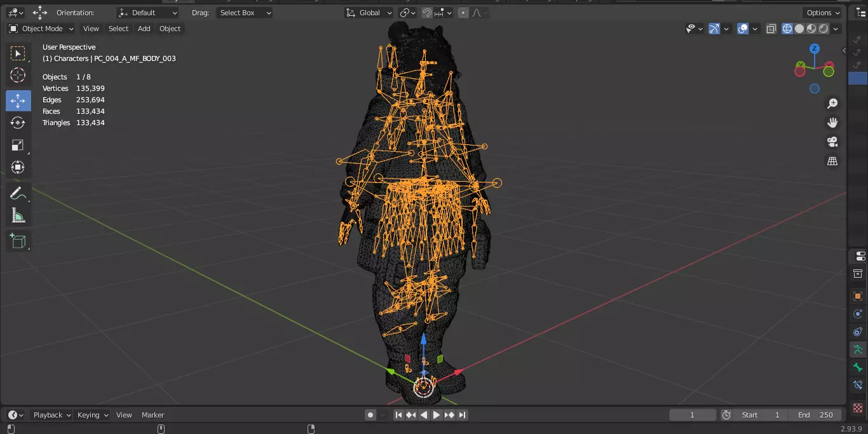Activate the Transform tool

18,167
